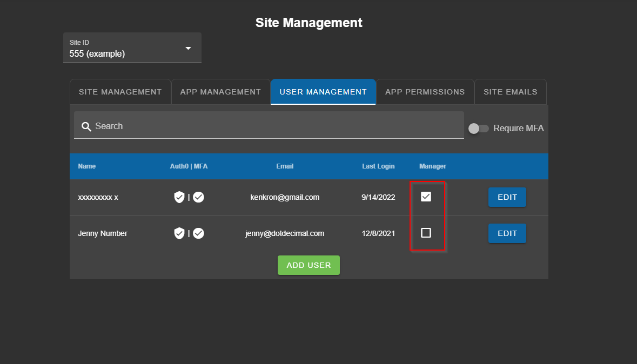Select the User Management tab
This screenshot has height=364, width=637.
click(323, 92)
